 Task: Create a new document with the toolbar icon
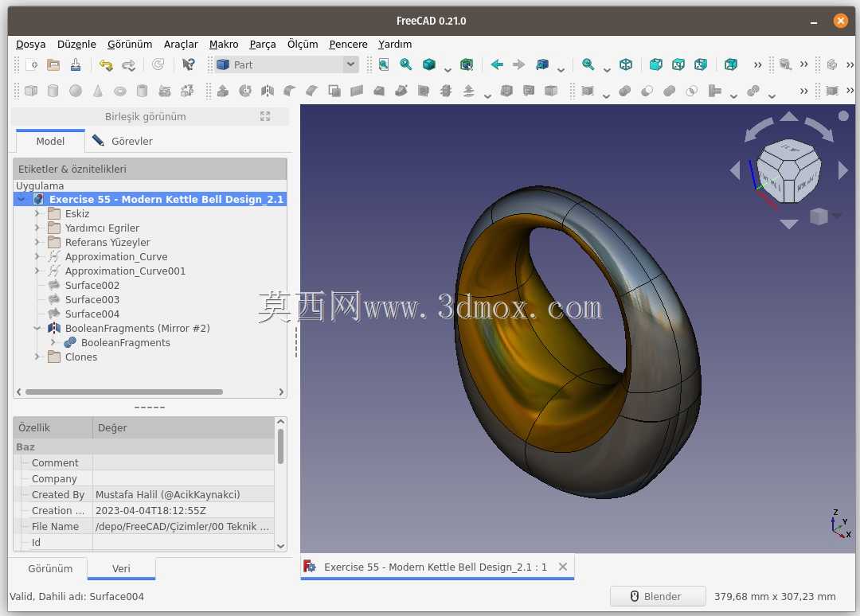coord(32,64)
